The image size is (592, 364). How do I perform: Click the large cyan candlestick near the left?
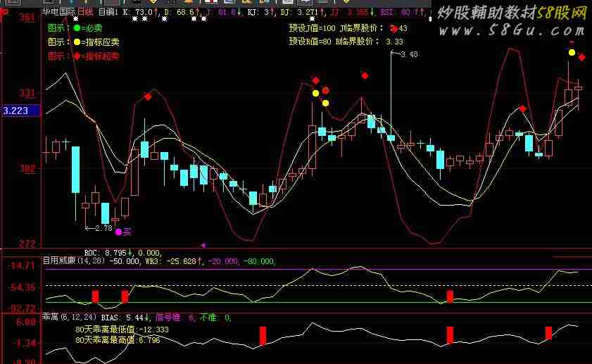pos(75,170)
